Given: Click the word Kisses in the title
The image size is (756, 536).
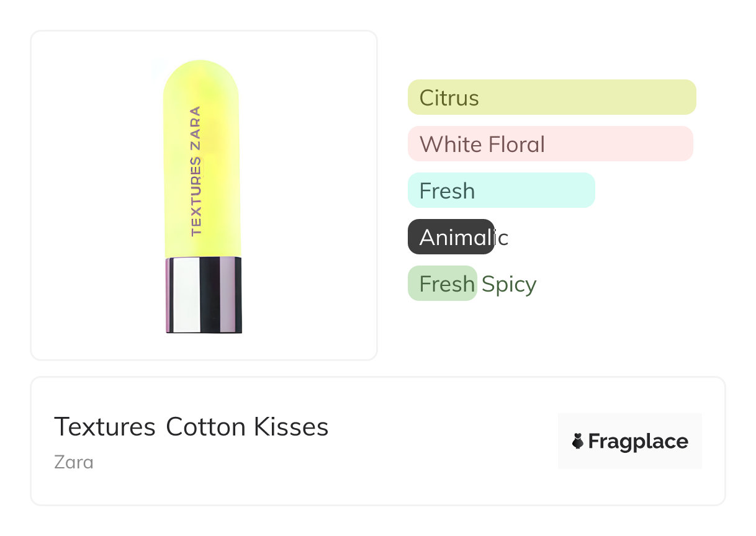Looking at the screenshot, I should (x=290, y=427).
